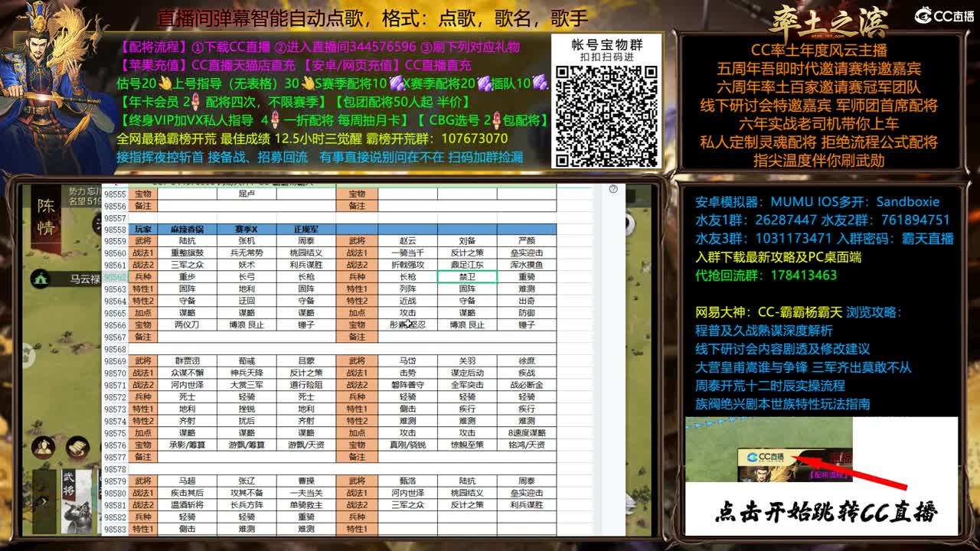Select cell 曹操
The width and height of the screenshot is (980, 551).
pyautogui.click(x=306, y=481)
